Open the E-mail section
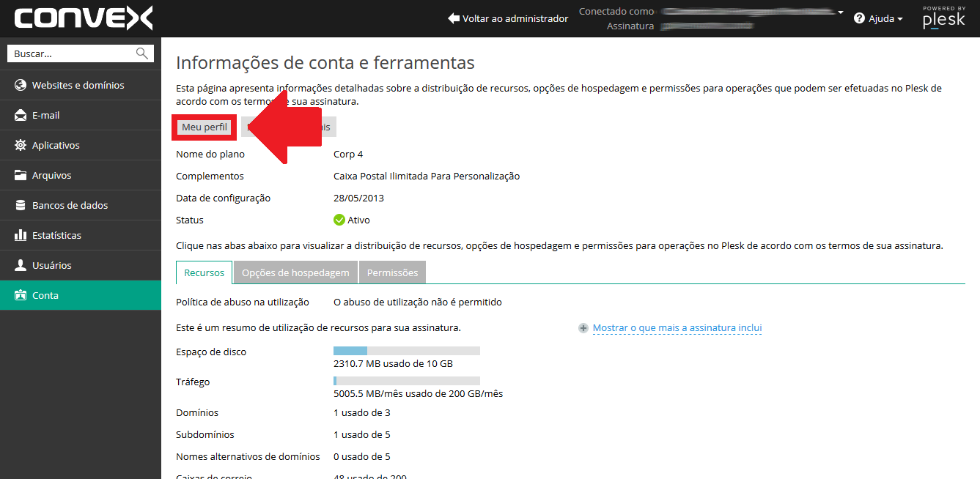The image size is (980, 479). (x=81, y=115)
